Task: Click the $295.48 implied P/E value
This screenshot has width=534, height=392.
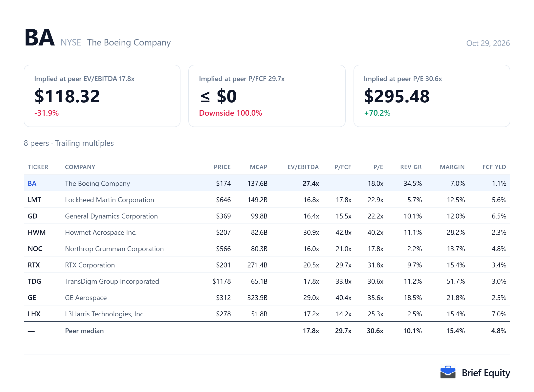Action: pos(397,96)
